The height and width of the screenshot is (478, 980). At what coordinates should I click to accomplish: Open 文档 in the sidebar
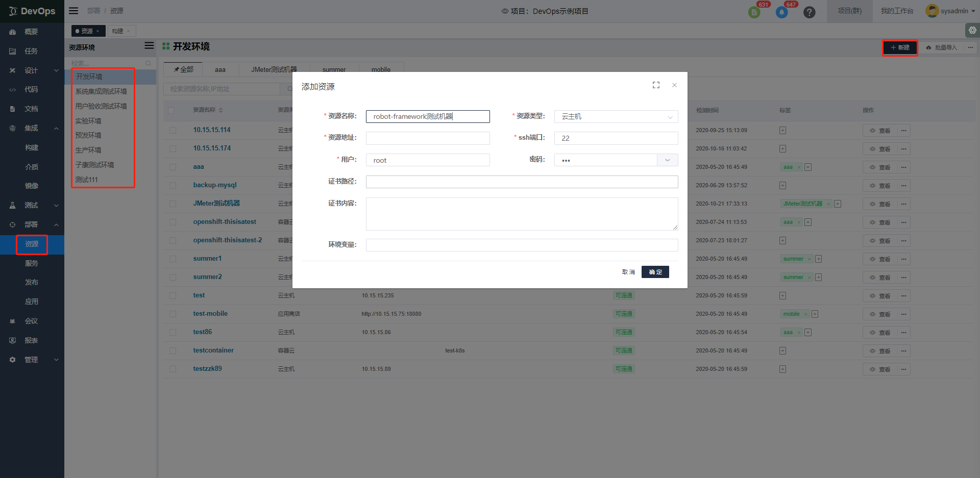click(32, 109)
